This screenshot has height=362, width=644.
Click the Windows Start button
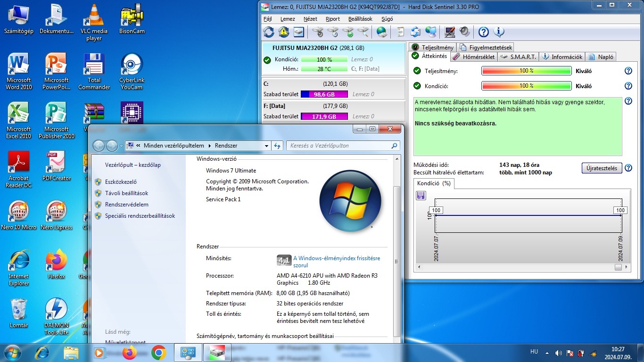click(x=12, y=352)
